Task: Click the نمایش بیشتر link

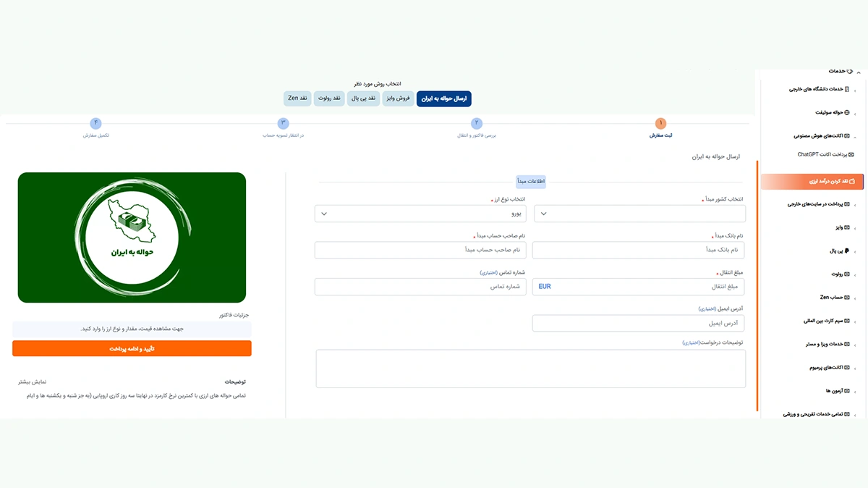Action: (33, 381)
